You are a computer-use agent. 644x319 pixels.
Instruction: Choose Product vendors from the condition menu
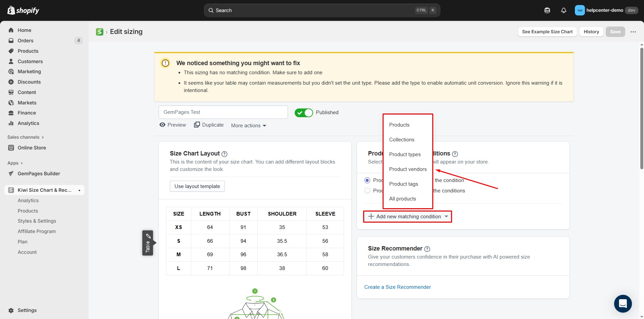click(x=408, y=169)
